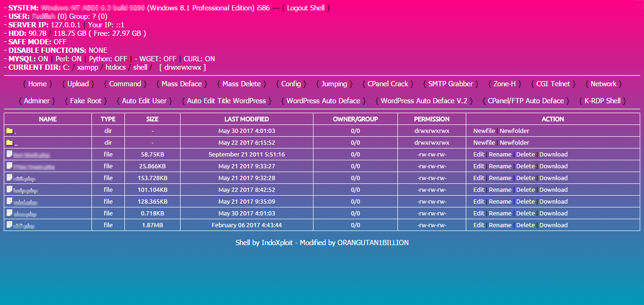The image size is (644, 305).
Task: Open the Home menu item
Action: (37, 84)
